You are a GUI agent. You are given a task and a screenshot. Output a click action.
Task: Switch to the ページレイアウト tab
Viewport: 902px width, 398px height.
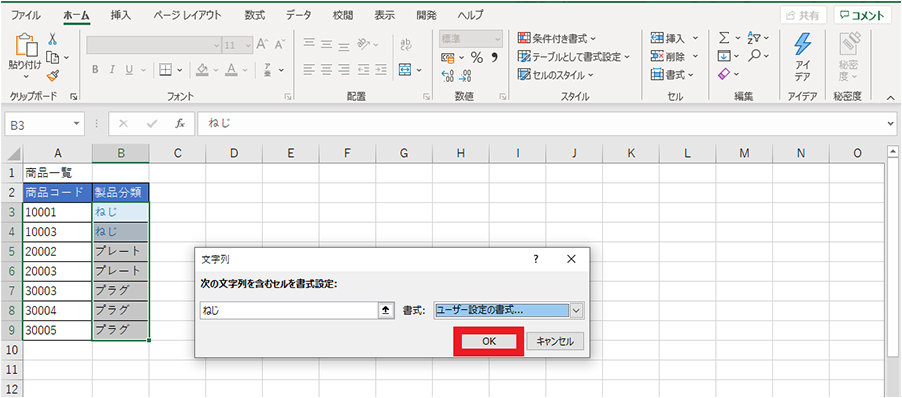(188, 16)
